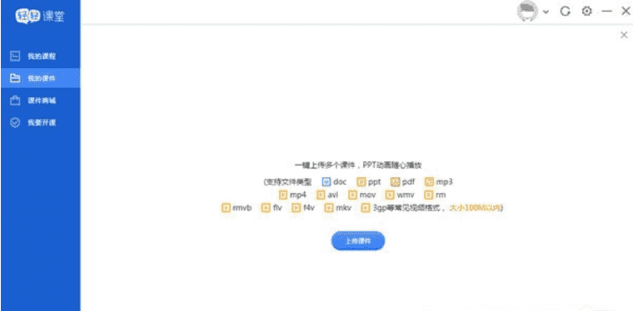Expand the dropdown arrow beside the avatar
644x311 pixels.
545,12
